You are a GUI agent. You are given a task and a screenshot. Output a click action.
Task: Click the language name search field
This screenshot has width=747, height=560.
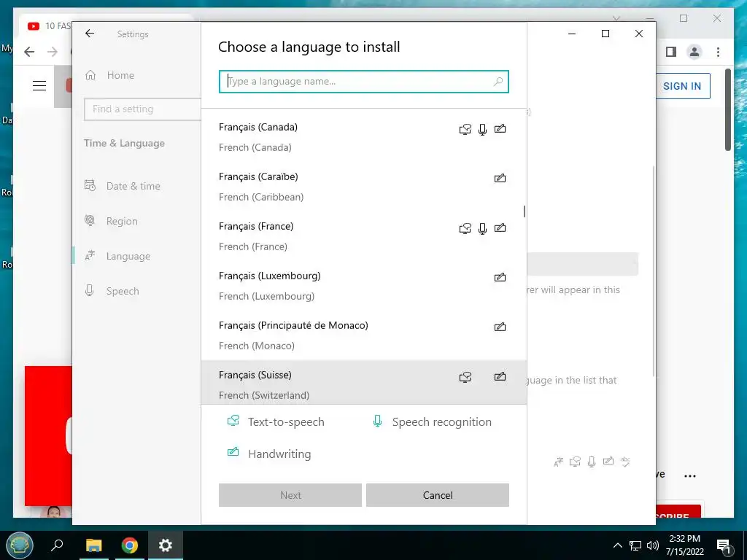point(364,82)
